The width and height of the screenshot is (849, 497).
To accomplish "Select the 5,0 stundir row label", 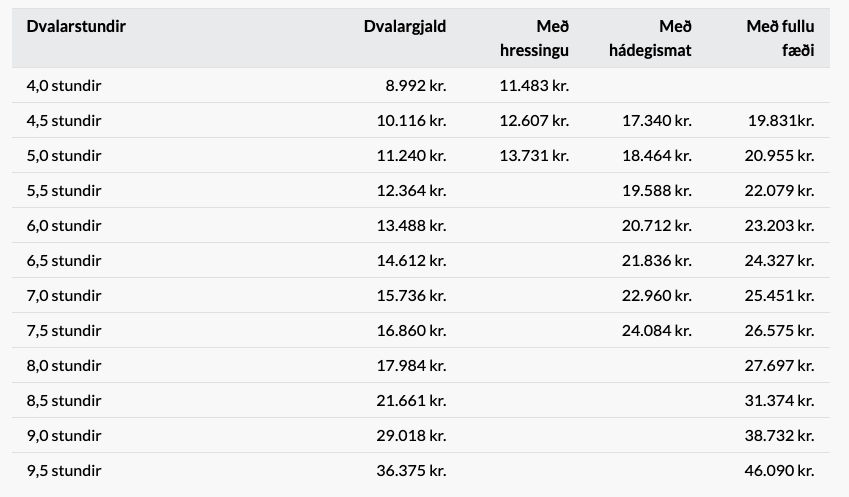I will [x=64, y=155].
